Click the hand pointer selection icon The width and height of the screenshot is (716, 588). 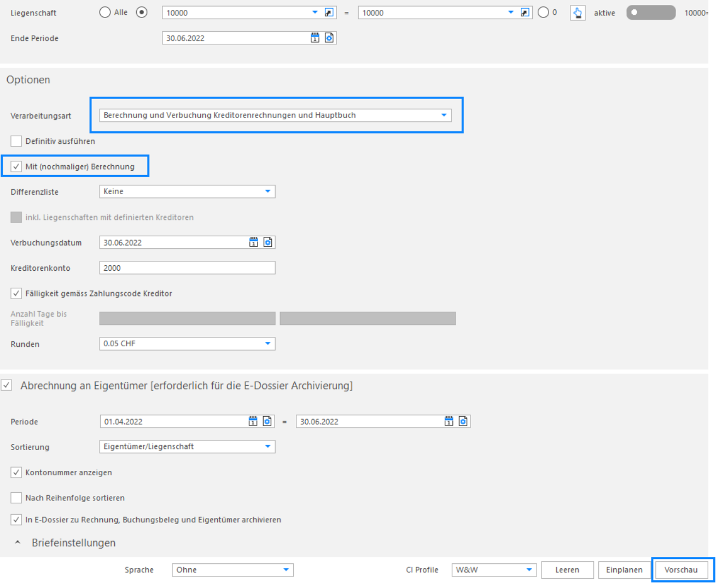tap(578, 13)
